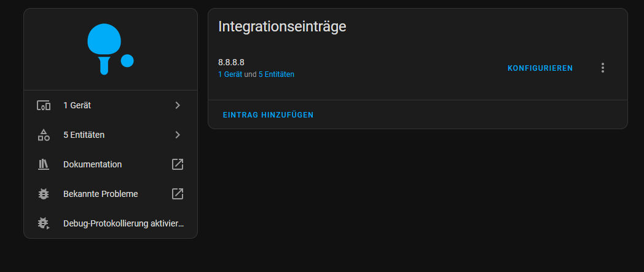Follow the blue 1 Gerät link under 8.8.8.8
Screen dimensions: 644x272
[x=230, y=74]
